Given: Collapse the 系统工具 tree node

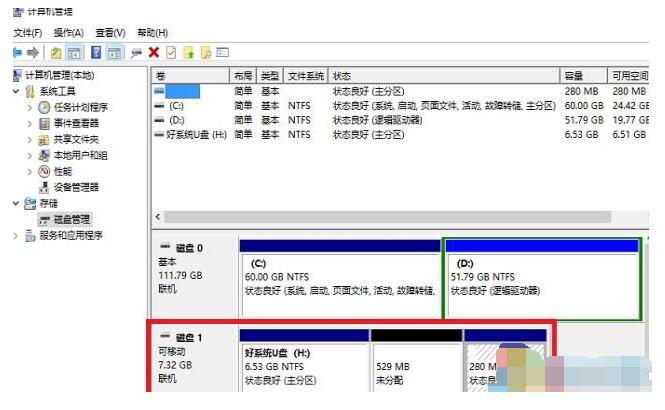Looking at the screenshot, I should [16, 91].
